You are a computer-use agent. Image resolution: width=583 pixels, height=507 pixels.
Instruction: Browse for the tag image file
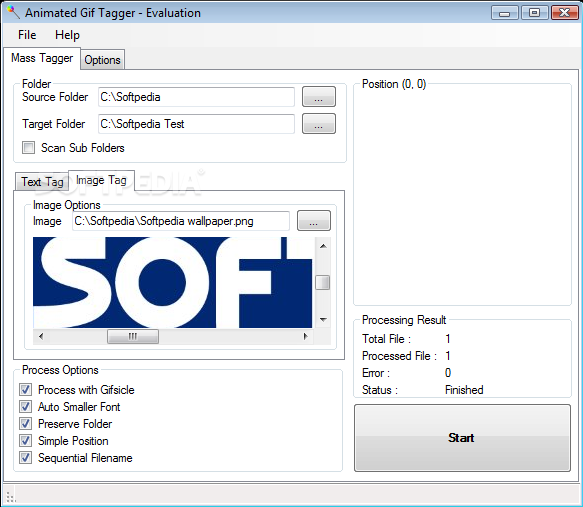coord(314,221)
